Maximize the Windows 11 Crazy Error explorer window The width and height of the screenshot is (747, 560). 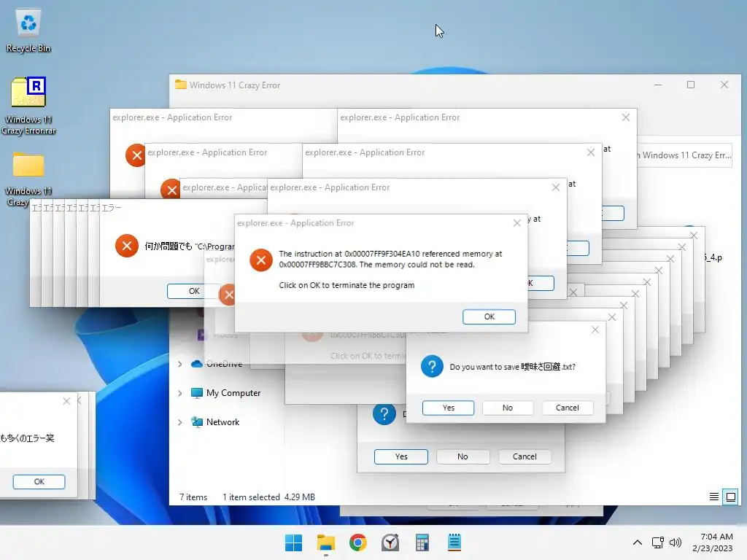coord(691,85)
